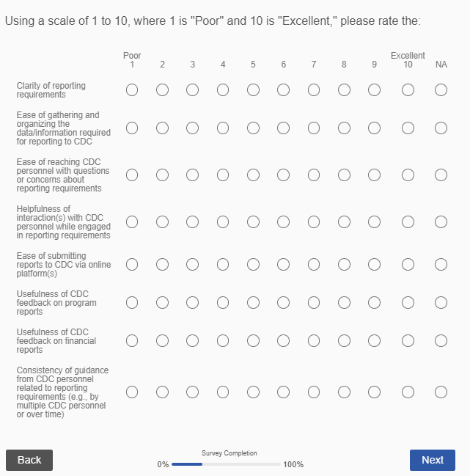This screenshot has height=476, width=470.
Task: Proceed with the Next button
Action: coord(432,460)
